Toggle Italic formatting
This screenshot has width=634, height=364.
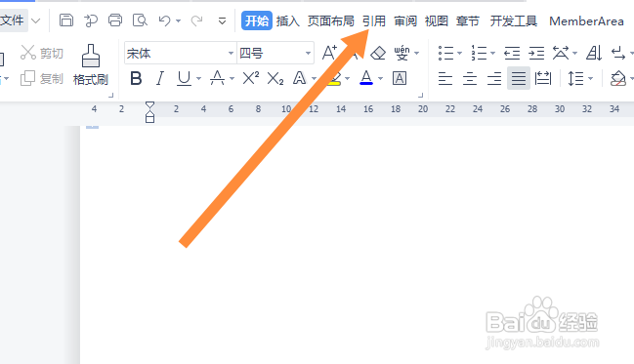160,78
